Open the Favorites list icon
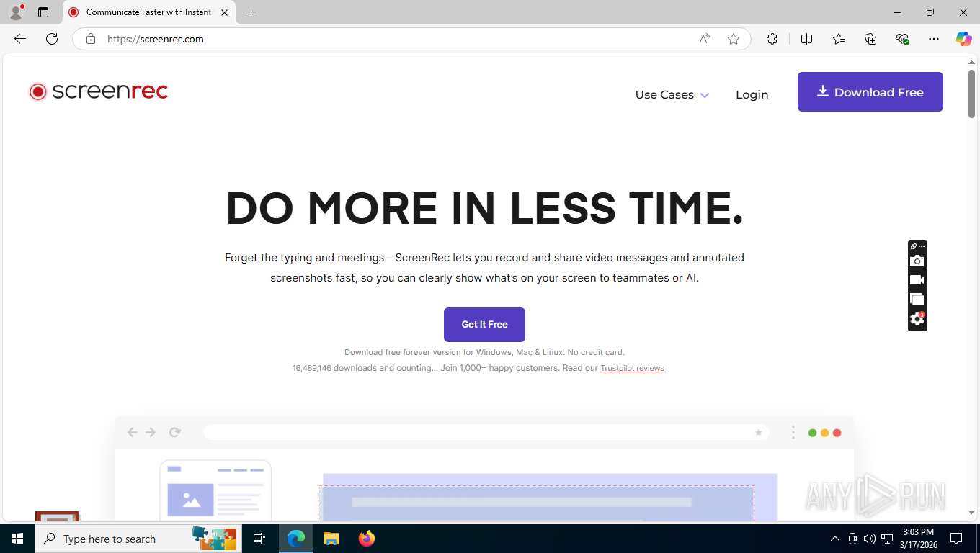Viewport: 980px width, 553px height. (x=839, y=39)
